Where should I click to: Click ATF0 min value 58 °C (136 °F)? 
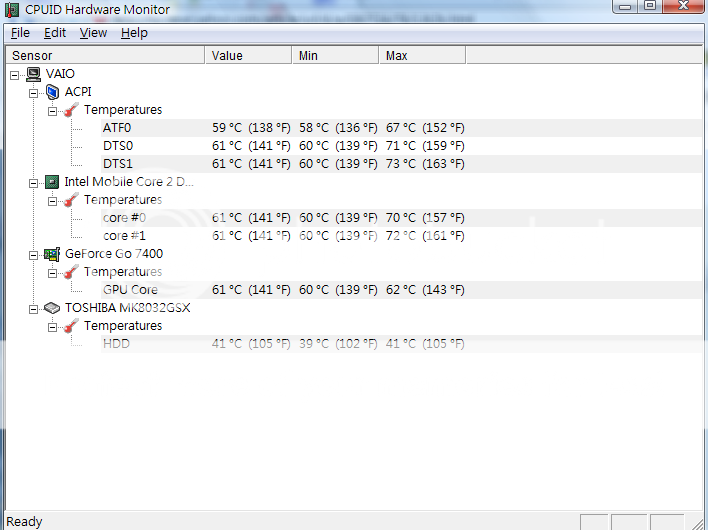(338, 128)
